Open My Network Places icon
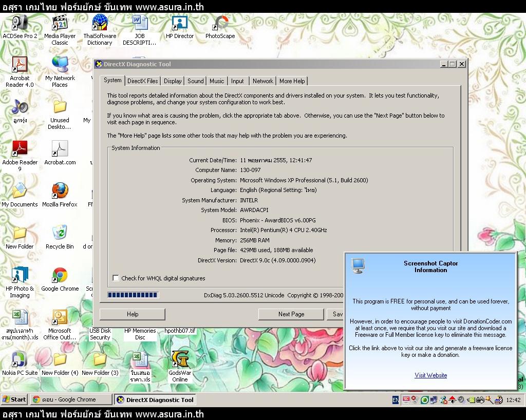 (60, 72)
